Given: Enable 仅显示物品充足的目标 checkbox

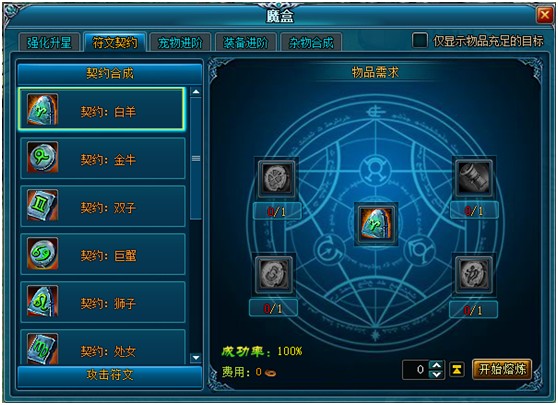Looking at the screenshot, I should pos(420,40).
